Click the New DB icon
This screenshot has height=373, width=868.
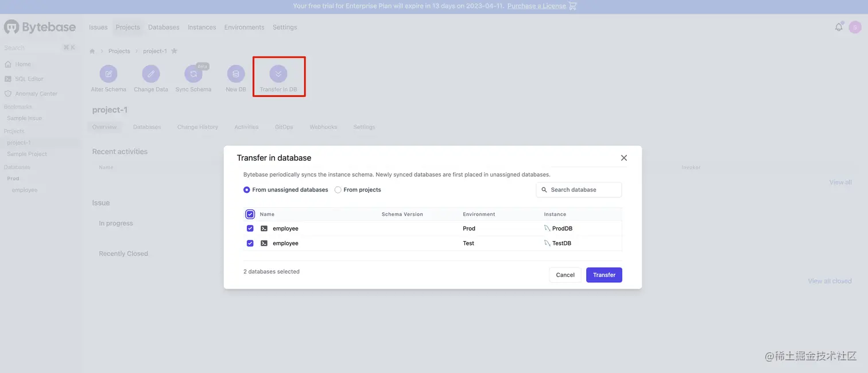click(236, 74)
